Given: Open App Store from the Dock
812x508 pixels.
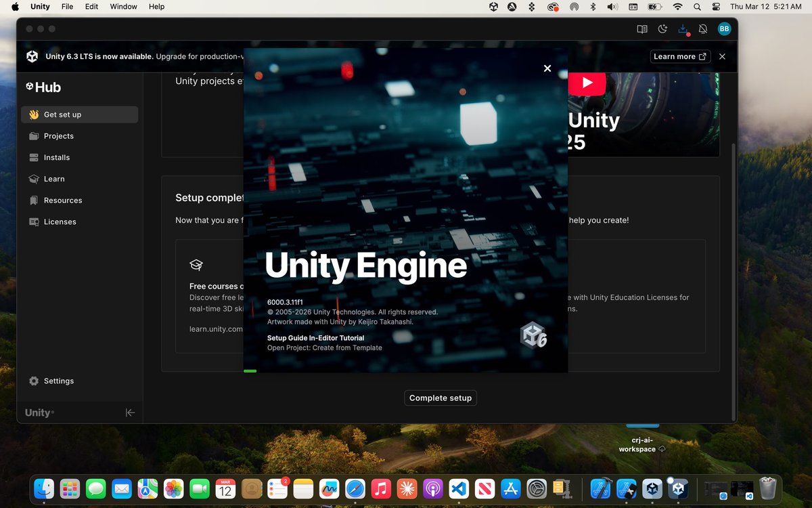Looking at the screenshot, I should 510,488.
